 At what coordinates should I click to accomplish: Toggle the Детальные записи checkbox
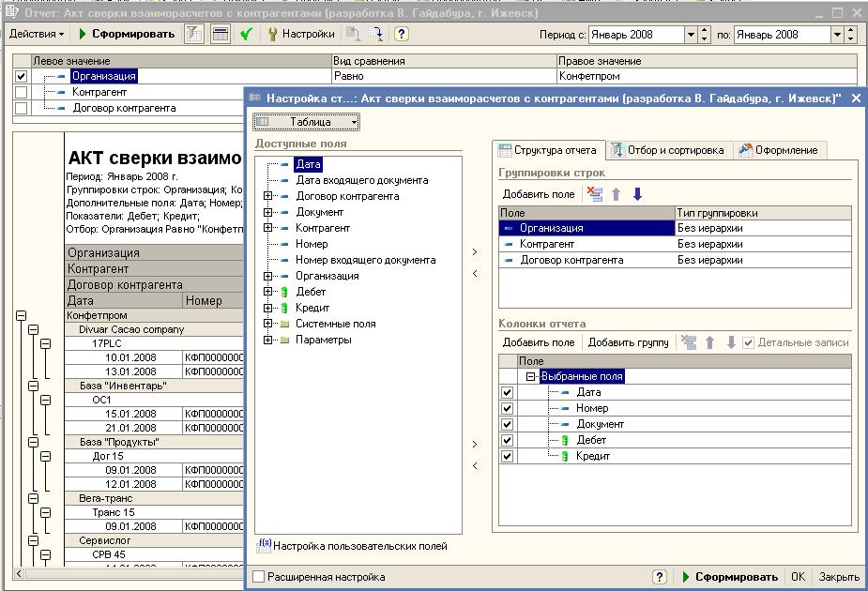pyautogui.click(x=748, y=342)
